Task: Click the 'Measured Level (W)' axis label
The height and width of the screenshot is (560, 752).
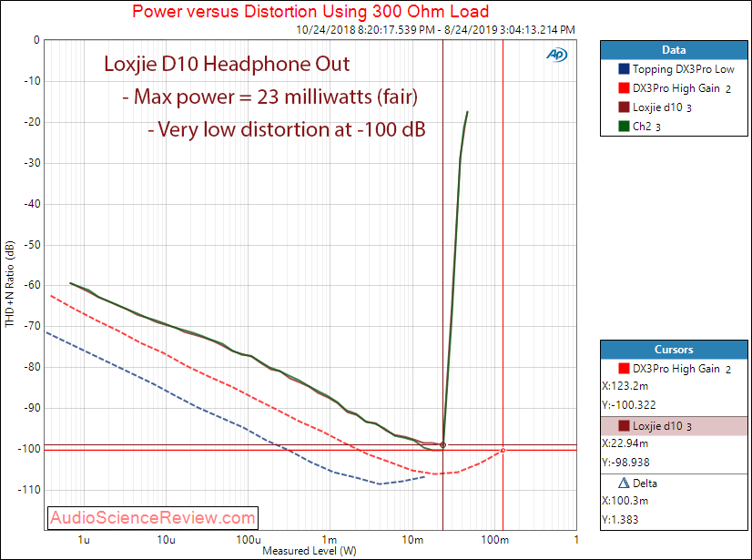Action: (310, 551)
